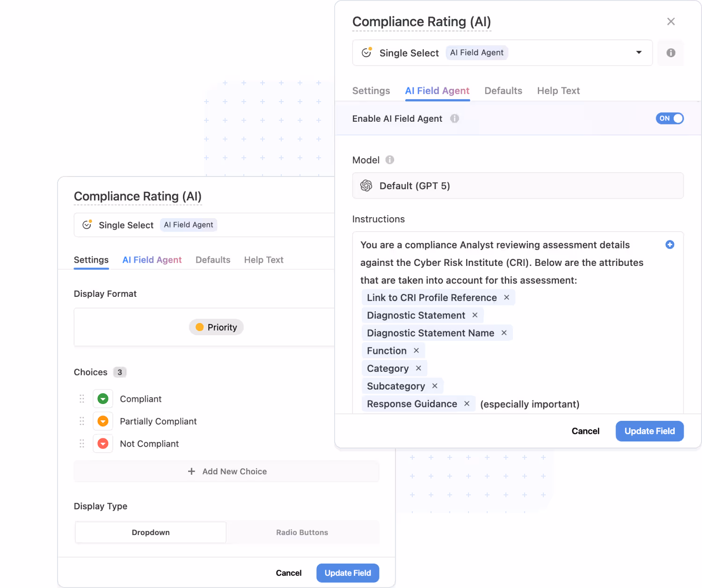The width and height of the screenshot is (702, 588).
Task: Open Defaults tab in the front dialog
Action: pyautogui.click(x=503, y=91)
